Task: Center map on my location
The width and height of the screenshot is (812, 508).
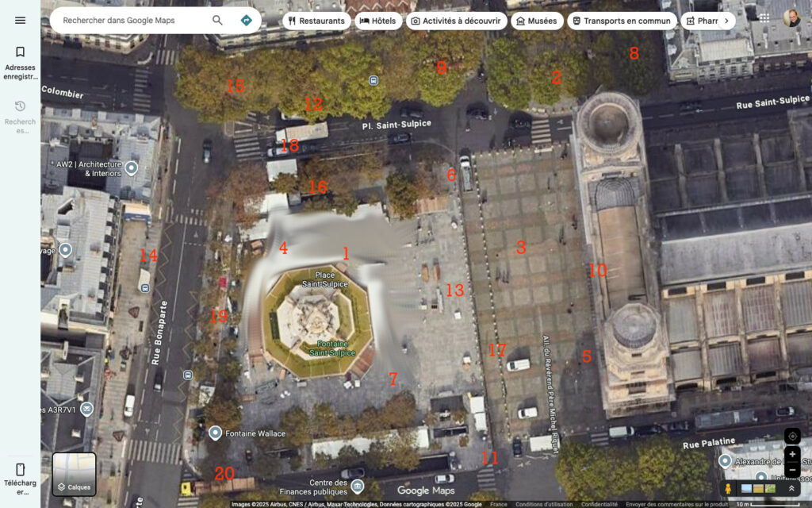Action: (x=791, y=436)
